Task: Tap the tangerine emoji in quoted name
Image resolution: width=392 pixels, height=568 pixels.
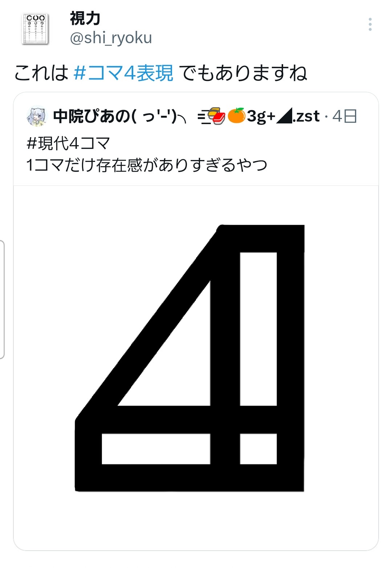Action: tap(236, 116)
